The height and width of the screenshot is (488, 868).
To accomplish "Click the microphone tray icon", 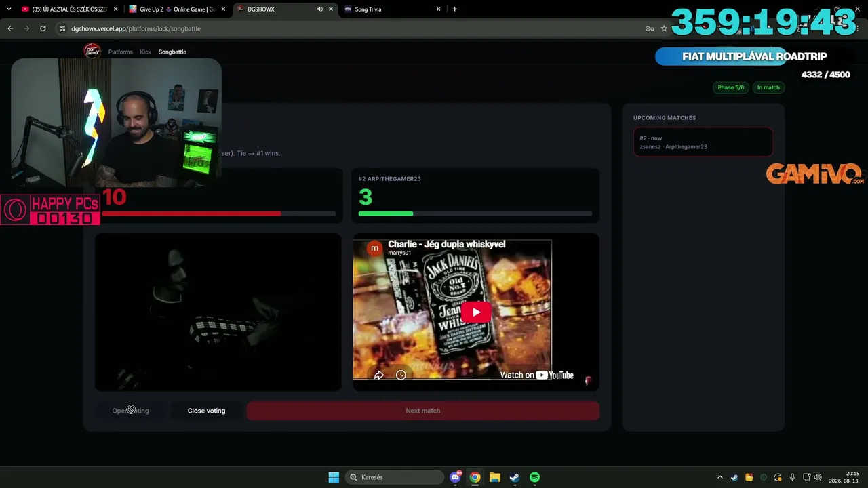I will point(792,477).
